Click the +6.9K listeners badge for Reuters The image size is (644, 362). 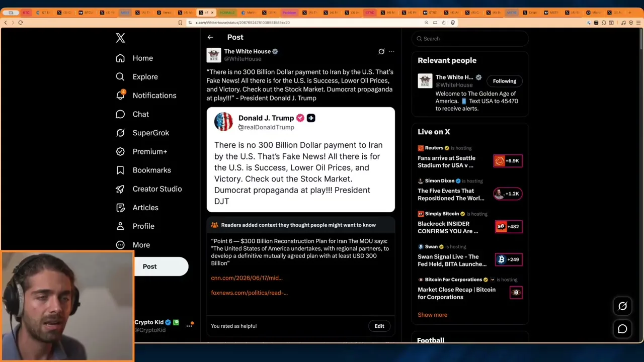(508, 161)
